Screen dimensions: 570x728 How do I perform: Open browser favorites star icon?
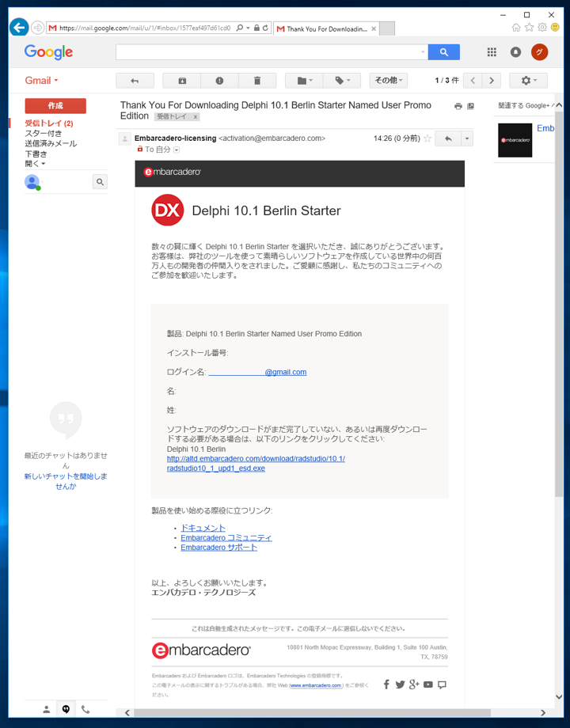(529, 28)
